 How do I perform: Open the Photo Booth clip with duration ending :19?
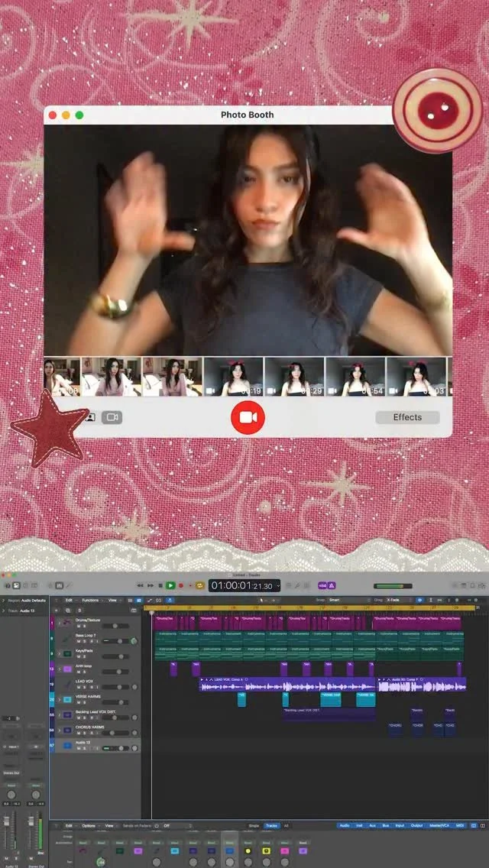pos(233,377)
